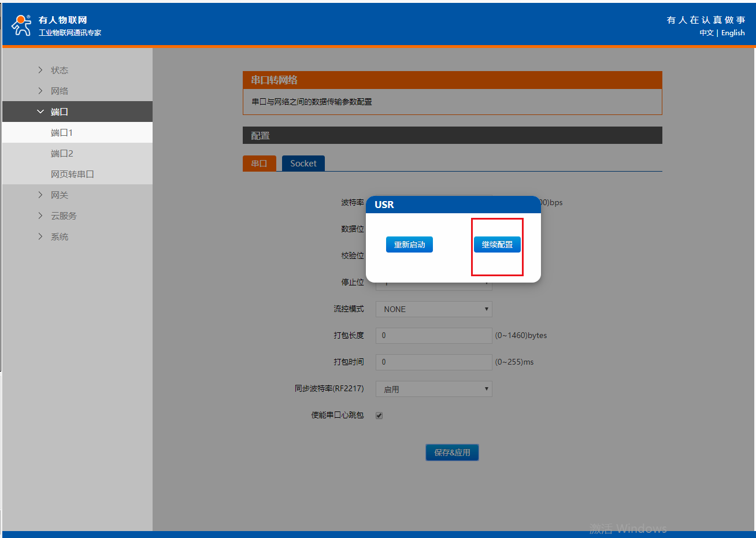The image size is (756, 538).
Task: Select 网页转串口 in the sidebar
Action: click(72, 174)
